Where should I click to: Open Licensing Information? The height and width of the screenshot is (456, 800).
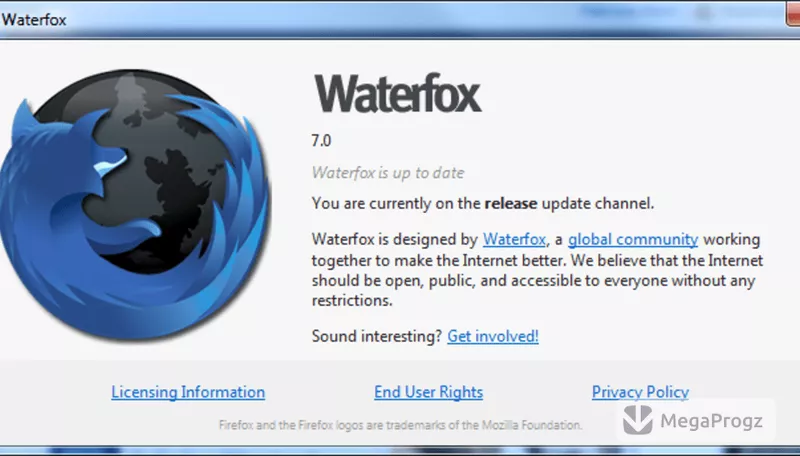[188, 392]
